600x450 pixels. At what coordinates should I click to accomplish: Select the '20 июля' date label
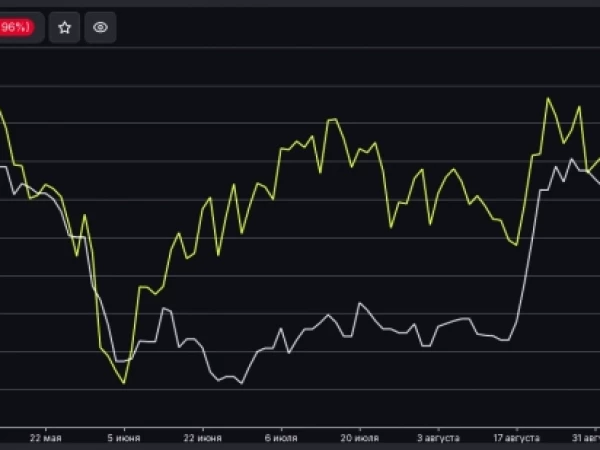click(360, 438)
